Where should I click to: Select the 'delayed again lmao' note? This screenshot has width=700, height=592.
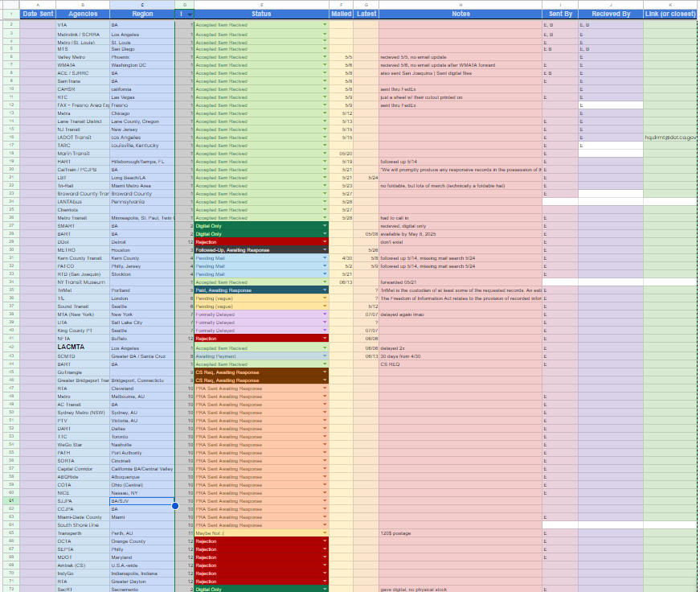coord(461,314)
